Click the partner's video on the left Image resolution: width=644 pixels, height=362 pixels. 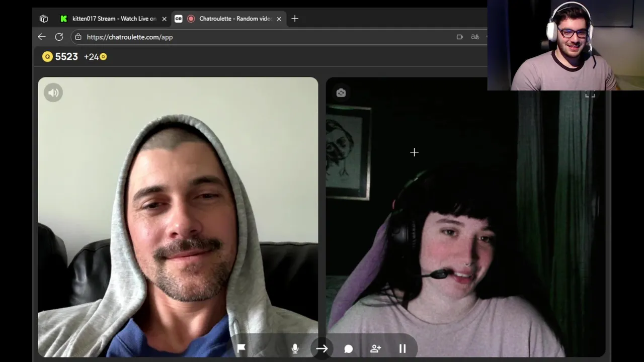(178, 217)
